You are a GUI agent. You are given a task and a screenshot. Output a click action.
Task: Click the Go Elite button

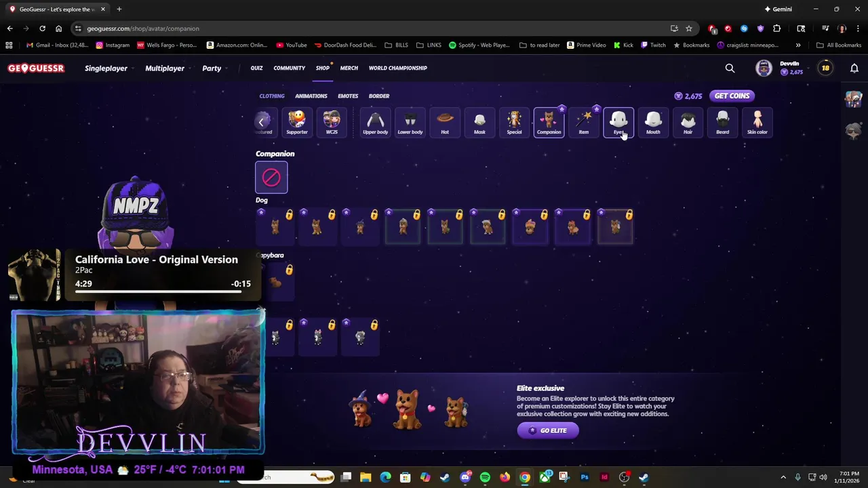[548, 430]
